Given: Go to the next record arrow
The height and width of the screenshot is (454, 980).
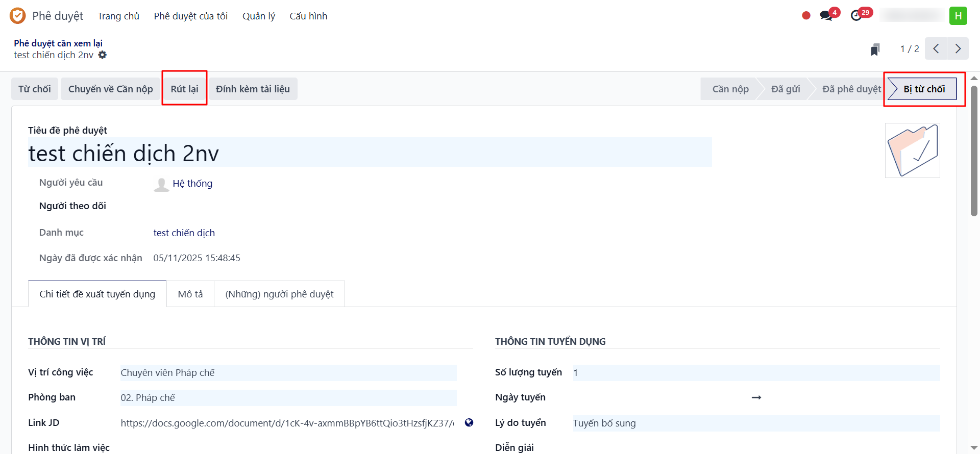Looking at the screenshot, I should [x=958, y=49].
